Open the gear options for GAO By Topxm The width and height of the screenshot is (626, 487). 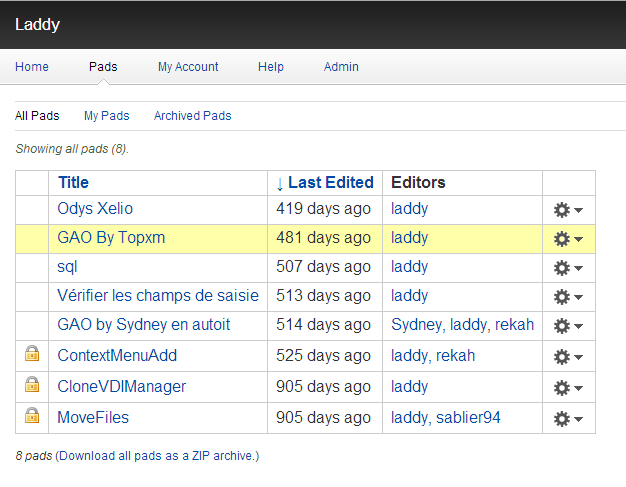(x=568, y=239)
